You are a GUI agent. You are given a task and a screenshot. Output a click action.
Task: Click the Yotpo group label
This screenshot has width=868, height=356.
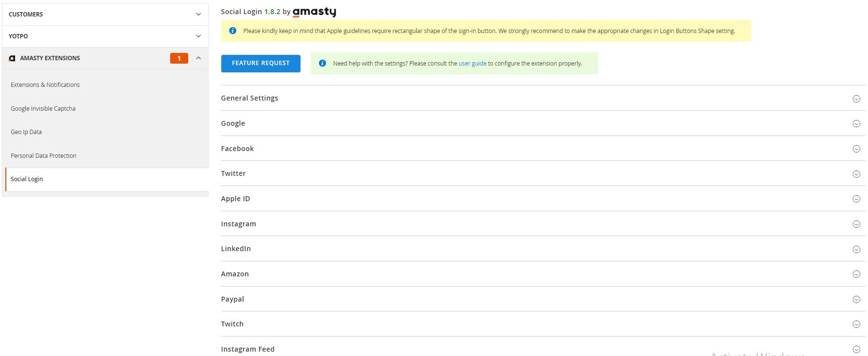point(18,36)
